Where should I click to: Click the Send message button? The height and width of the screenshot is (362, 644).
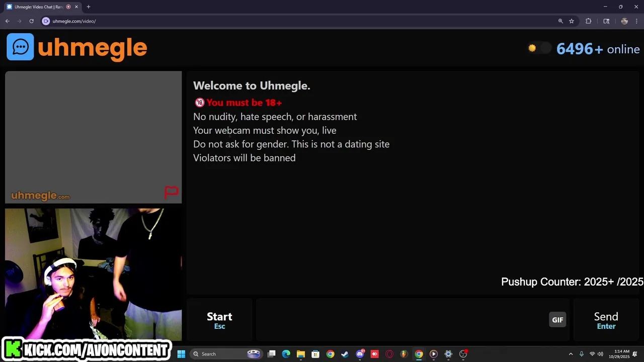606,320
